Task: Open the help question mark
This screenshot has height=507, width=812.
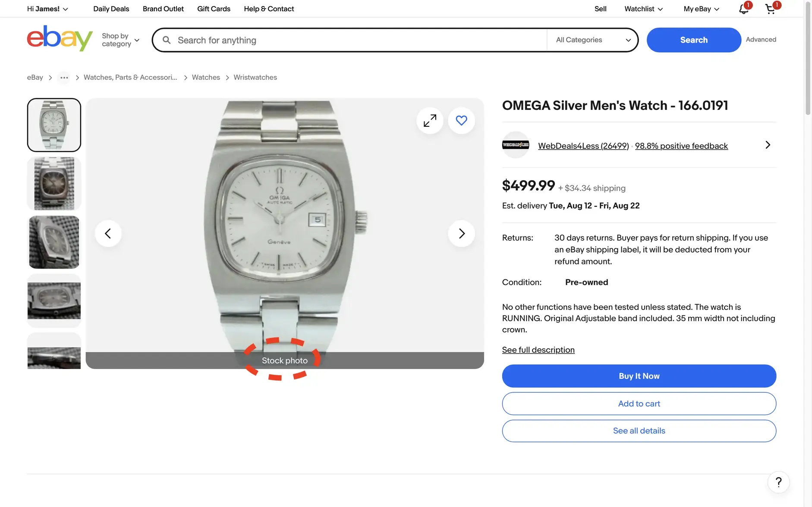Action: point(778,482)
